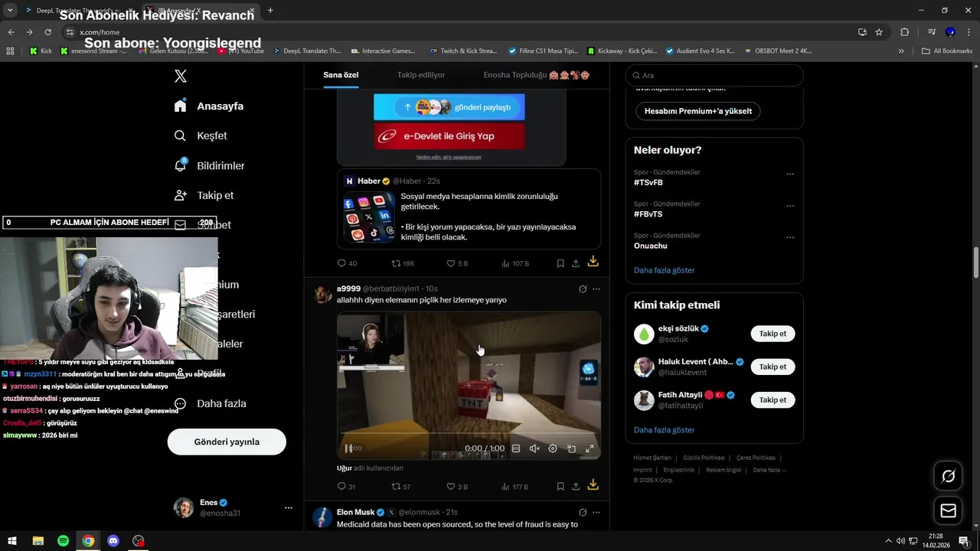Reload the page in Chrome
Image resolution: width=980 pixels, height=551 pixels.
[x=47, y=32]
